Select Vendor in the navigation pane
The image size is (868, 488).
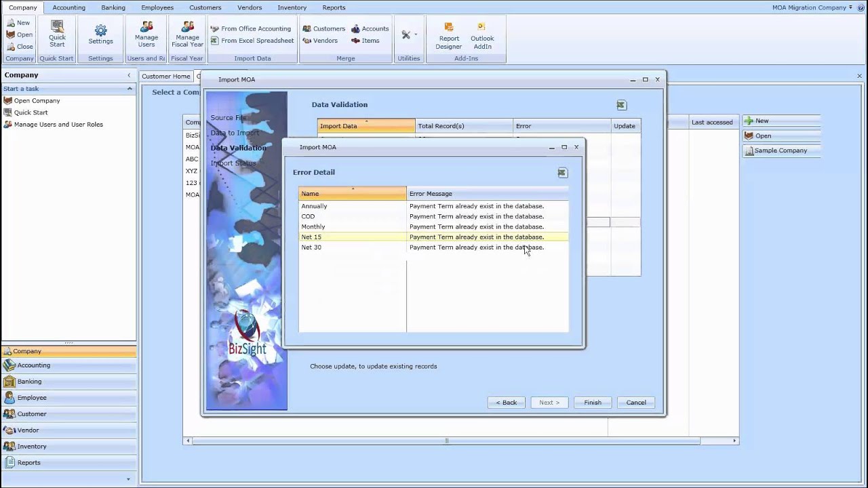click(x=68, y=430)
